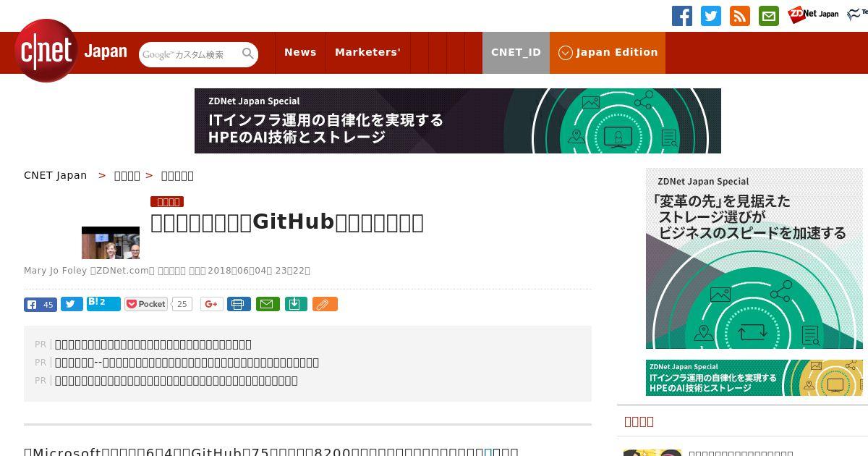Click the inline link in article first paragraph
The height and width of the screenshot is (456, 868).
click(x=488, y=452)
